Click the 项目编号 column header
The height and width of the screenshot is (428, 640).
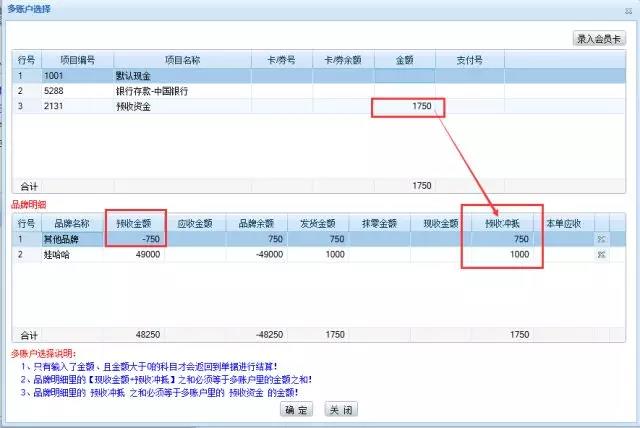click(77, 60)
